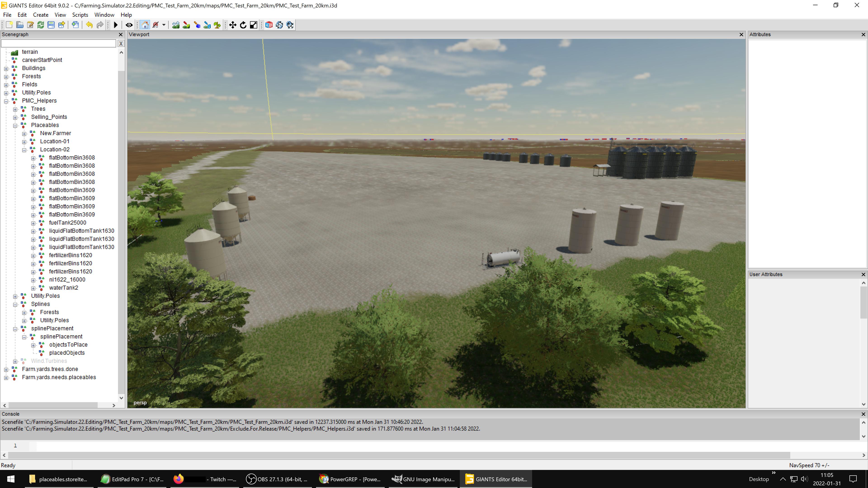Click the checkered sphere material icon
868x488 pixels.
tap(290, 25)
